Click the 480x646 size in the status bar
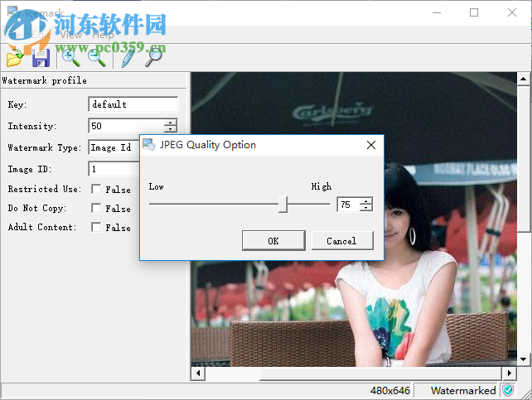Screen dimensions: 532x400 click(390, 391)
